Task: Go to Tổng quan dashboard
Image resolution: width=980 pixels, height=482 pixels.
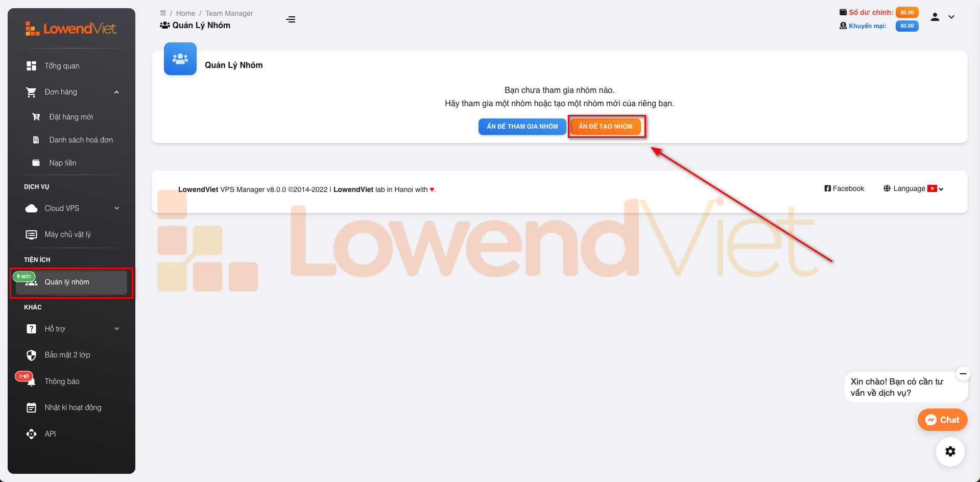Action: (x=62, y=66)
